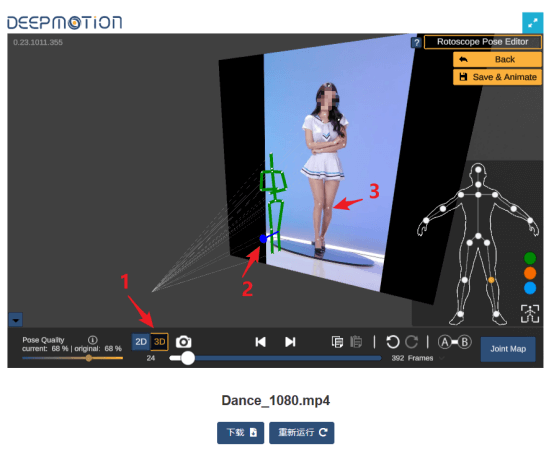Viewport: 554px width, 460px height.
Task: Switch to 3D view mode
Action: tap(159, 342)
